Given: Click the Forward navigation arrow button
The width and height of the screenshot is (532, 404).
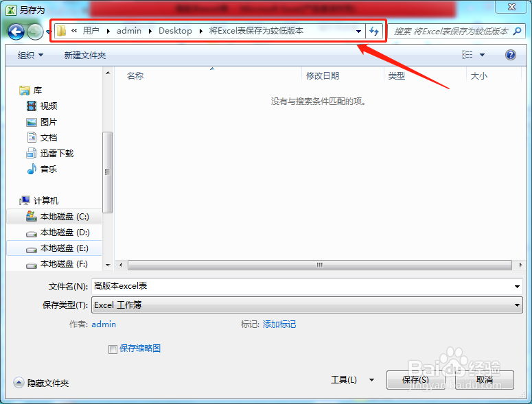Looking at the screenshot, I should tap(35, 32).
